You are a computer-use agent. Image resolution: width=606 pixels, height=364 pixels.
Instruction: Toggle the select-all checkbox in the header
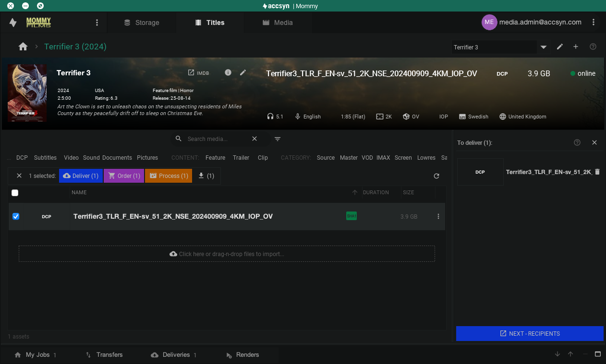click(x=15, y=193)
